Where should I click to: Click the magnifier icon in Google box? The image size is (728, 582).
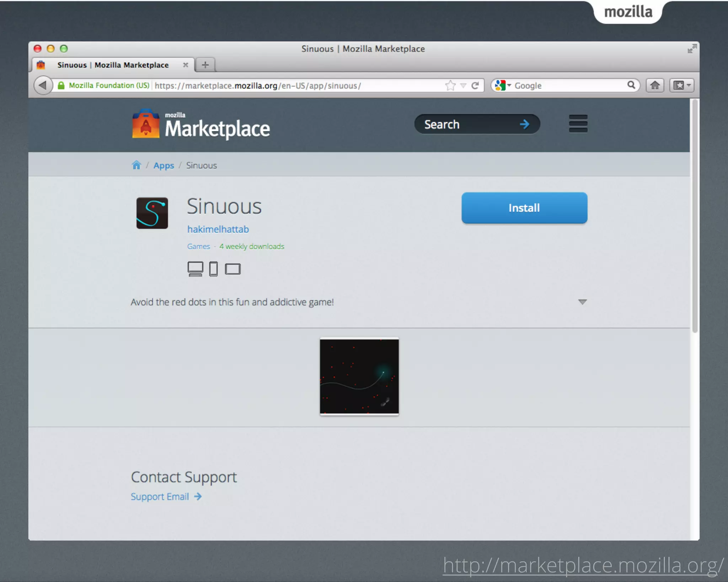[631, 85]
